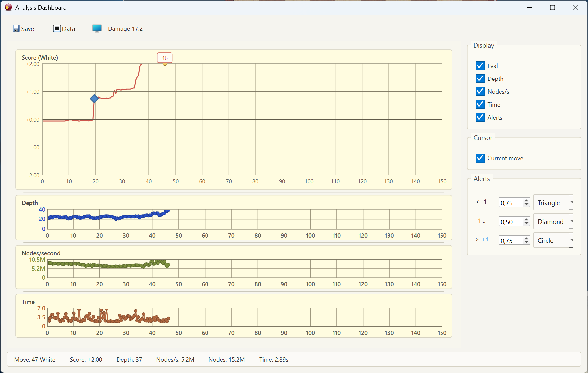This screenshot has width=588, height=373.
Task: Click the move 46 cursor marker label
Action: tap(165, 58)
